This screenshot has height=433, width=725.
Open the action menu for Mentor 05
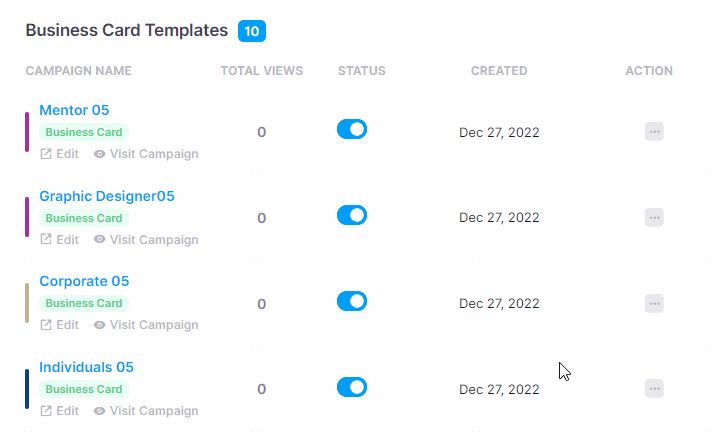[x=654, y=132]
